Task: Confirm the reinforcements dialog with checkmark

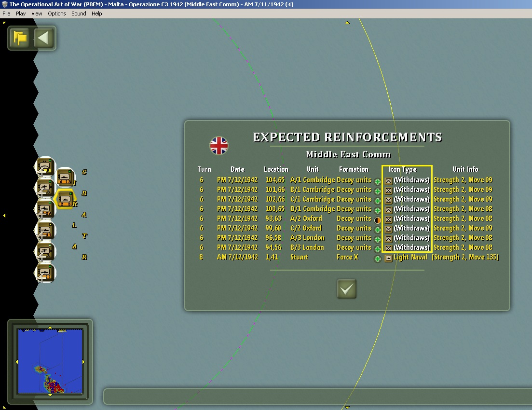Action: [x=346, y=289]
